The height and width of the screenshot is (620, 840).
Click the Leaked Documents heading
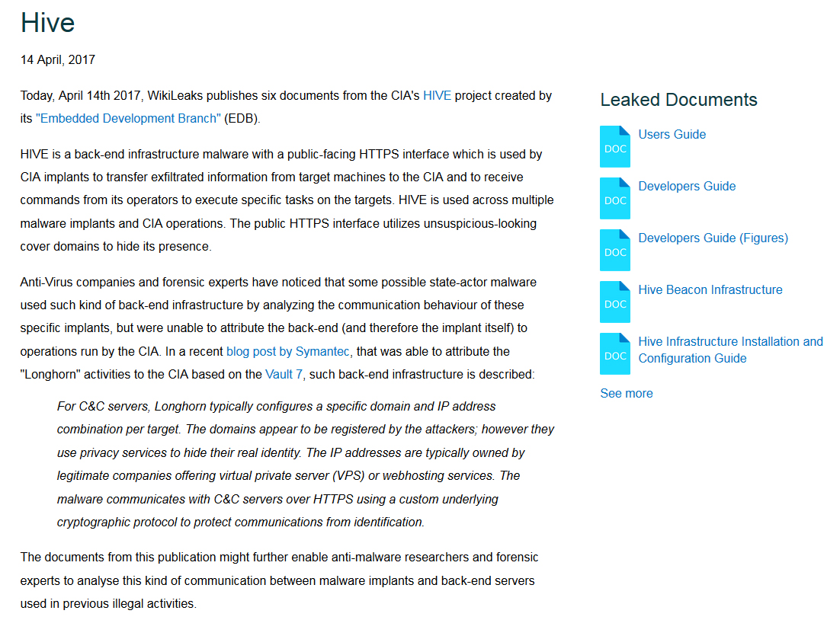(678, 100)
